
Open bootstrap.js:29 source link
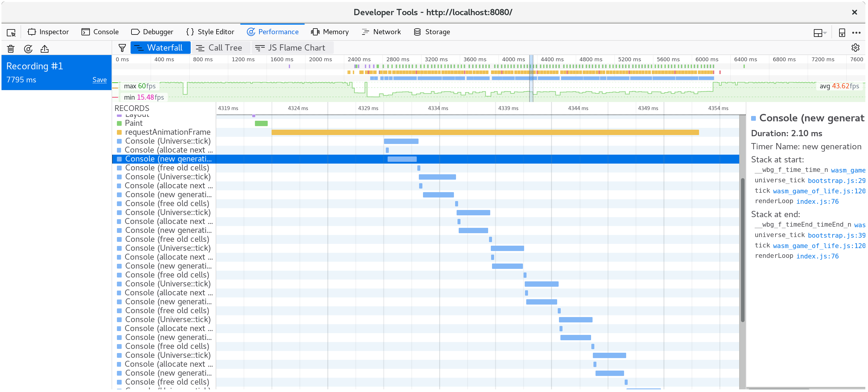[x=836, y=181]
